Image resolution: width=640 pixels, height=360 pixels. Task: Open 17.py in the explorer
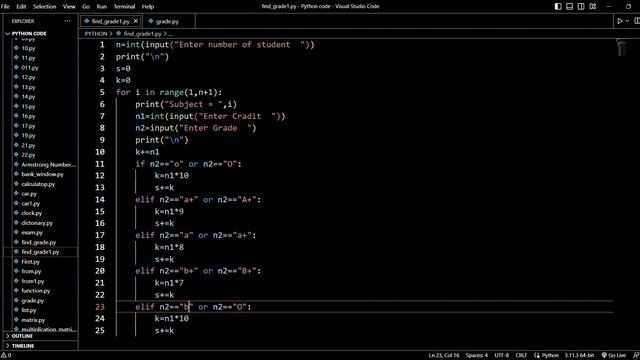click(x=28, y=126)
